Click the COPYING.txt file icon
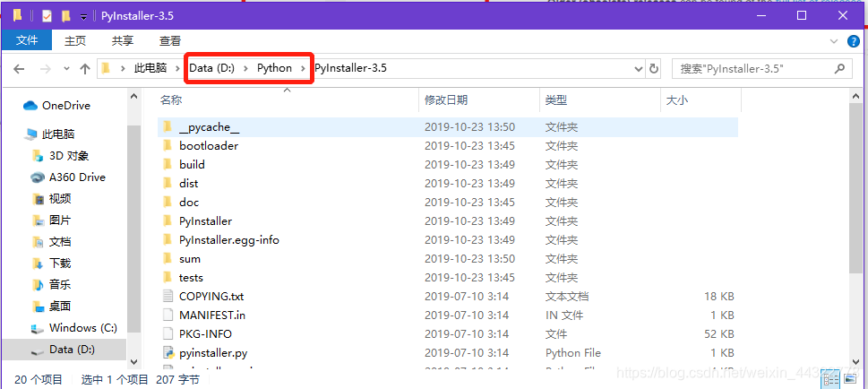 coord(168,297)
